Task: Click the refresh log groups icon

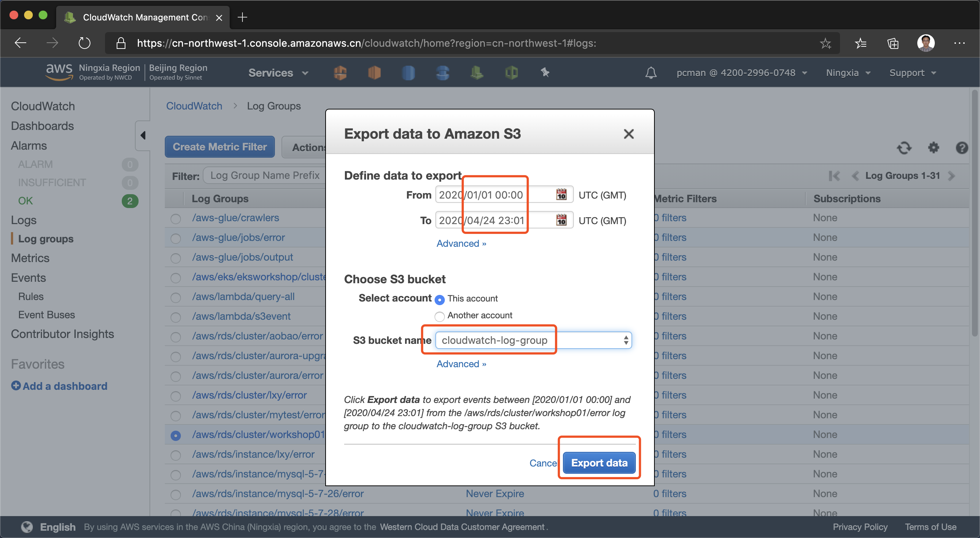Action: (x=904, y=147)
